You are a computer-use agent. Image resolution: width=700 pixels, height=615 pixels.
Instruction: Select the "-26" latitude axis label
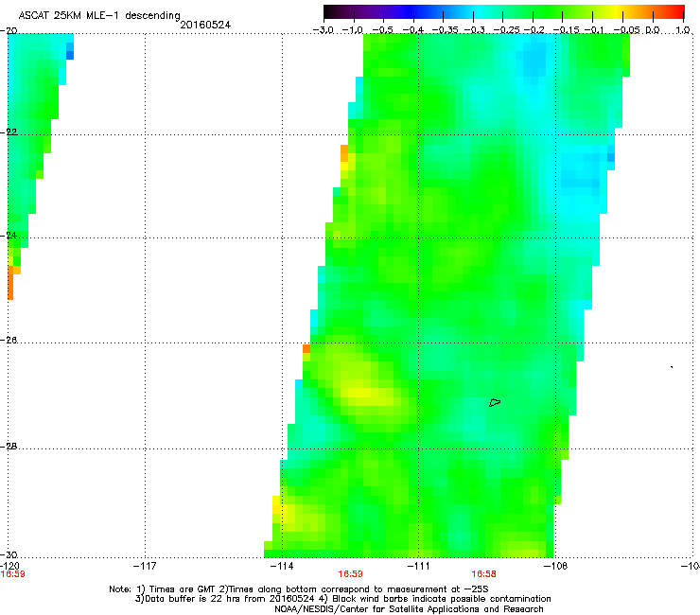(x=9, y=341)
